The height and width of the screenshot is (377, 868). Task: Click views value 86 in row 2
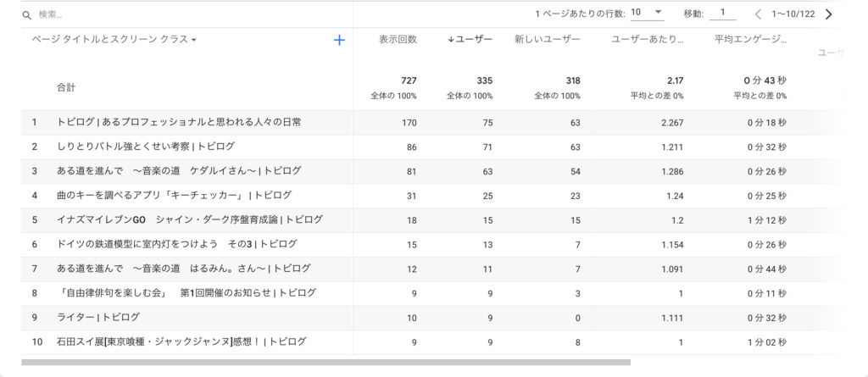tap(412, 147)
